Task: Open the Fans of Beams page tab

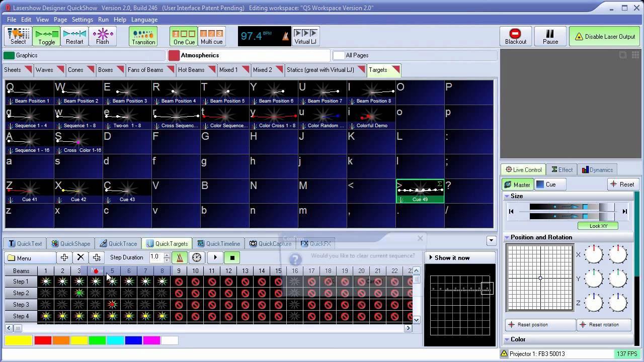Action: [x=150, y=70]
